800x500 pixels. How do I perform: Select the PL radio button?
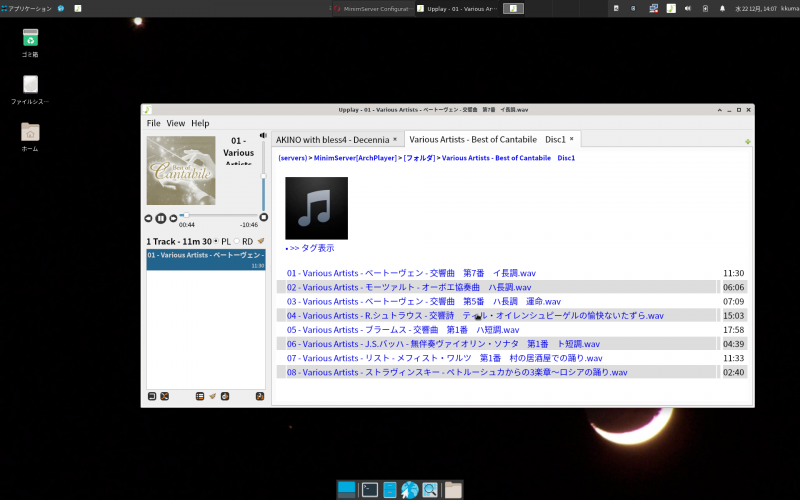click(214, 241)
